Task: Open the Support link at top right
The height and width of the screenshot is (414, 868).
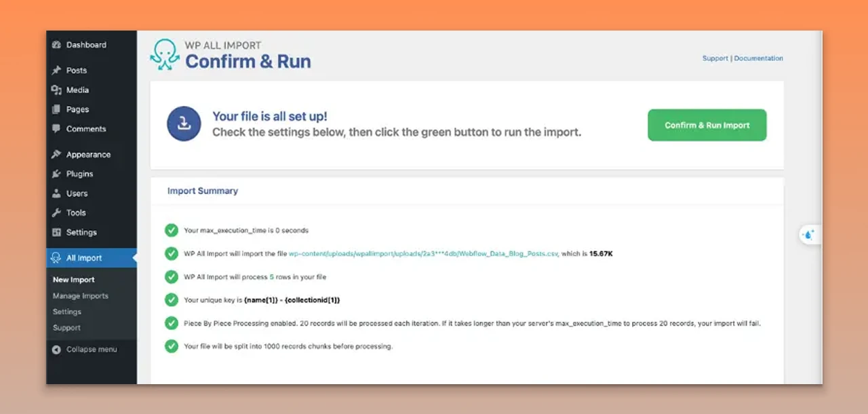Action: (715, 58)
